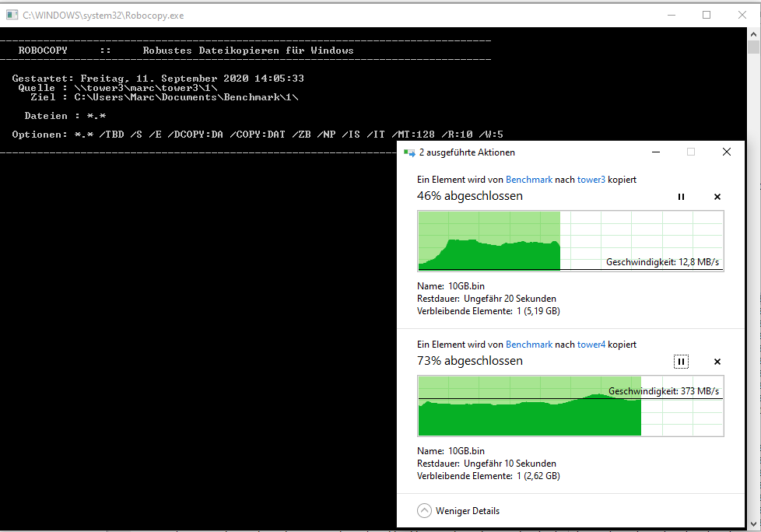Open tower4 destination link
Viewport: 761px width, 532px height.
pyautogui.click(x=591, y=345)
